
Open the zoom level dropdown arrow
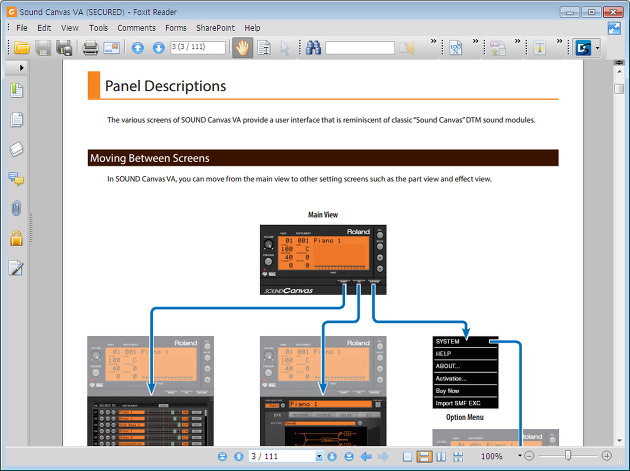tap(520, 456)
